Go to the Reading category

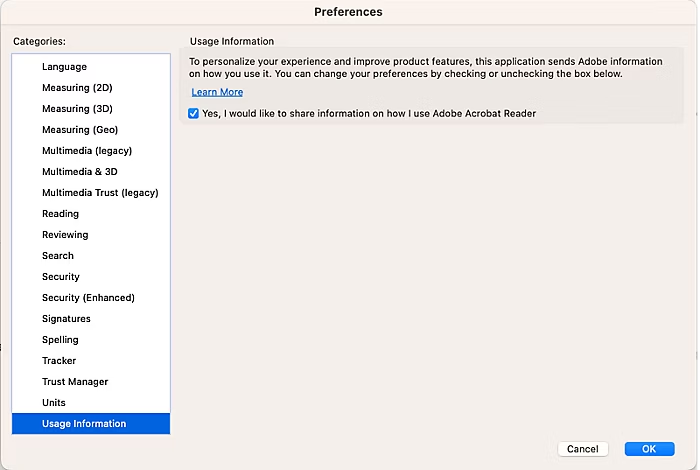[x=60, y=214]
